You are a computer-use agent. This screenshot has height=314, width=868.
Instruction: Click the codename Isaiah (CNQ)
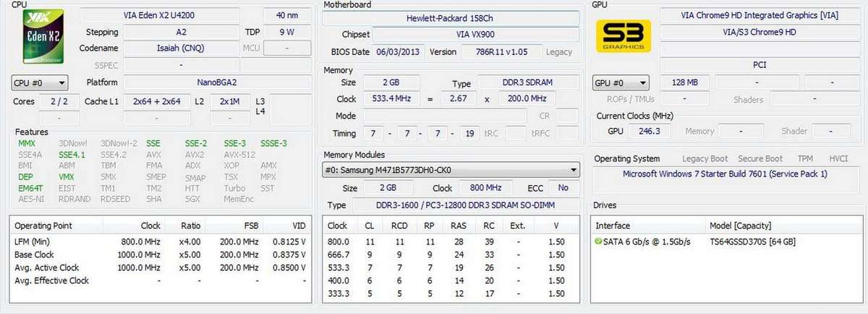click(181, 48)
